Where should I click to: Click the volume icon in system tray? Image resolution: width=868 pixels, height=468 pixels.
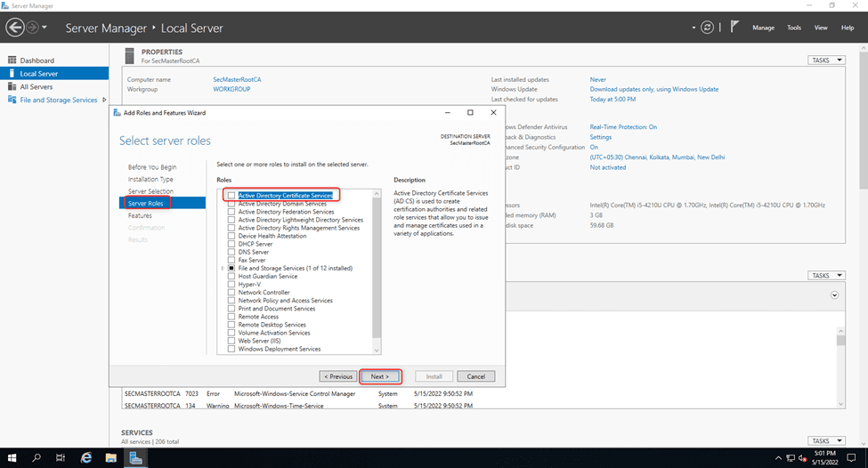(x=802, y=458)
